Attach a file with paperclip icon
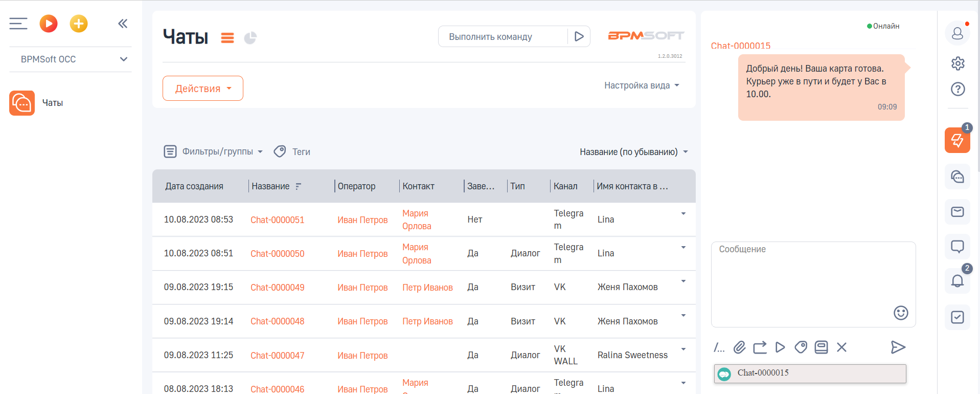The image size is (980, 394). coord(739,347)
